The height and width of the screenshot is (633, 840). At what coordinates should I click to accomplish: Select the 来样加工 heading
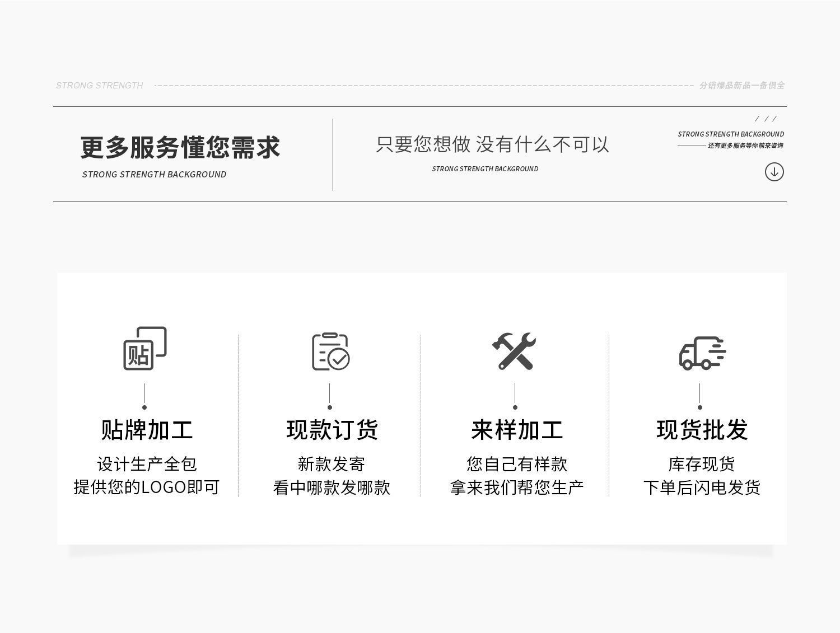pyautogui.click(x=517, y=430)
